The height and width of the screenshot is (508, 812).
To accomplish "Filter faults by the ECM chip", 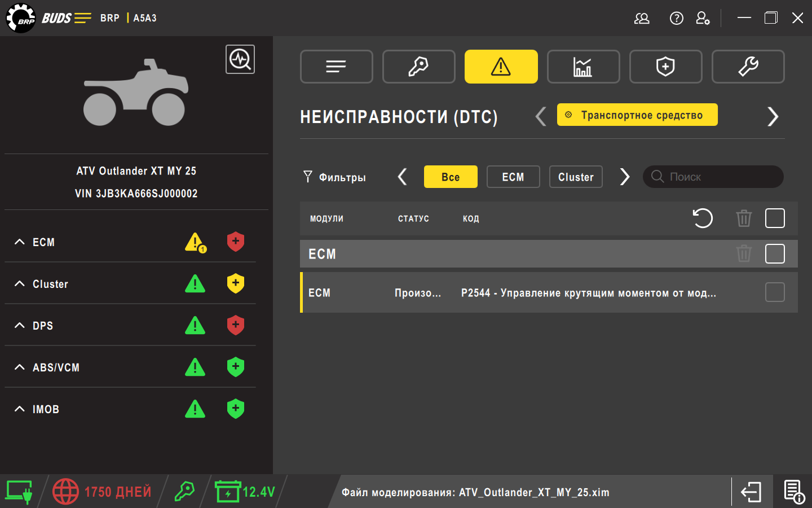I will point(513,177).
